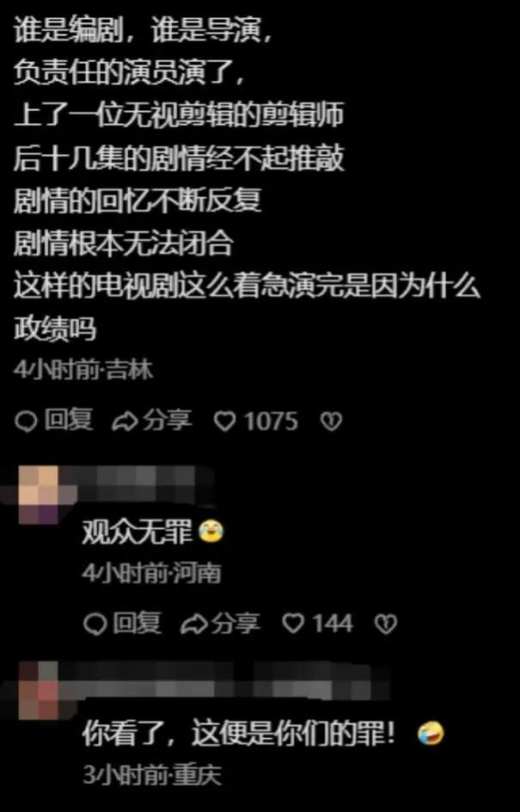520x812 pixels.
Task: Reply to the top comment from 吉林
Action: [54, 421]
